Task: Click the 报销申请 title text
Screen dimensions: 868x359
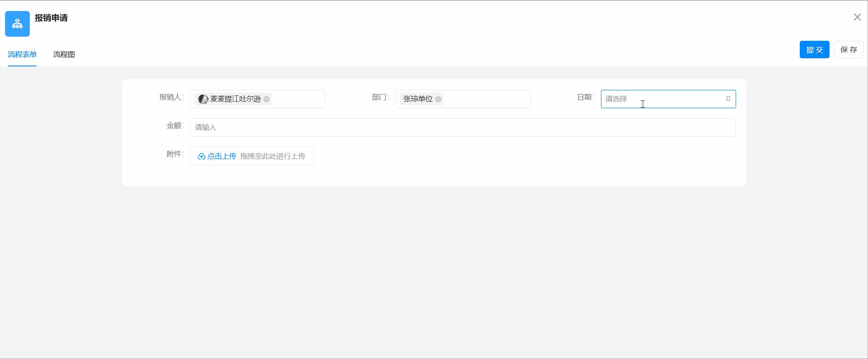Action: [51, 18]
